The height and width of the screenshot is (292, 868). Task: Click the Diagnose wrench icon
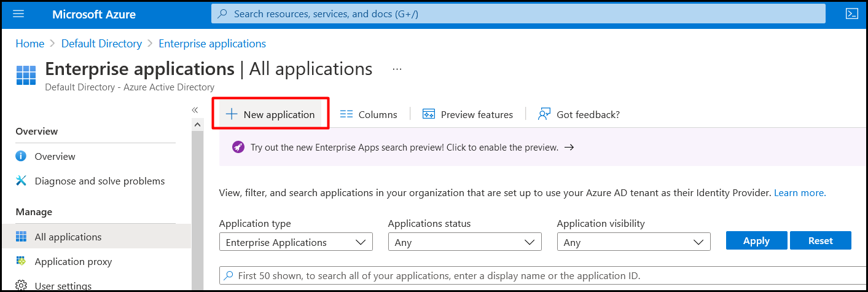[x=22, y=181]
